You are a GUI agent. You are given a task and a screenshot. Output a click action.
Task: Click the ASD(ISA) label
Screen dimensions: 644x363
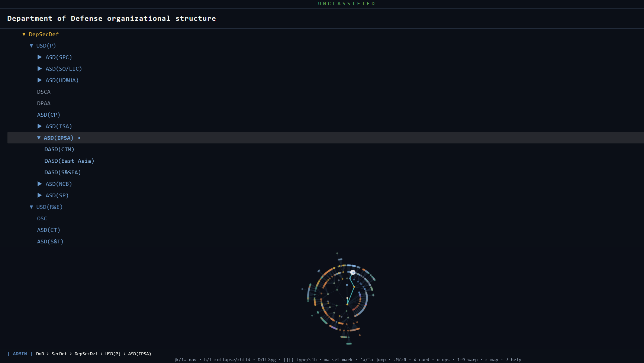[x=59, y=126]
